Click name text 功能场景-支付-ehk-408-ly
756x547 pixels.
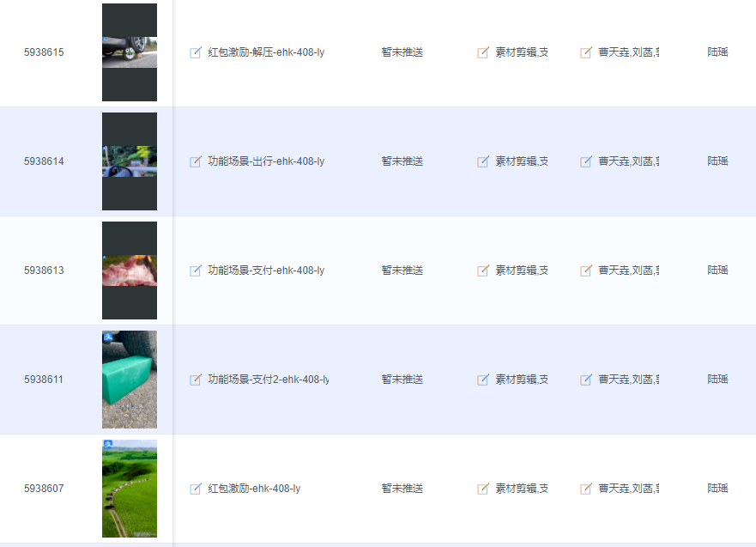click(x=266, y=270)
